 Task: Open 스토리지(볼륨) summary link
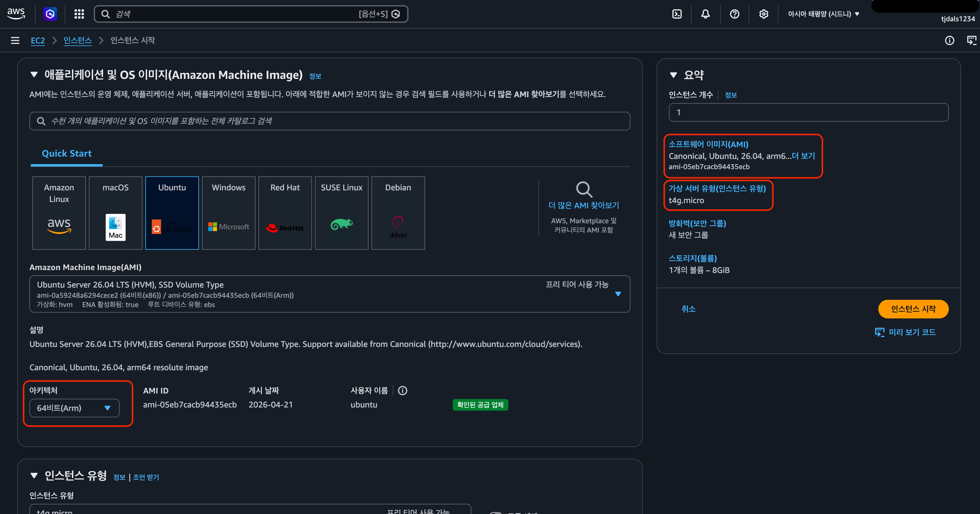[693, 258]
